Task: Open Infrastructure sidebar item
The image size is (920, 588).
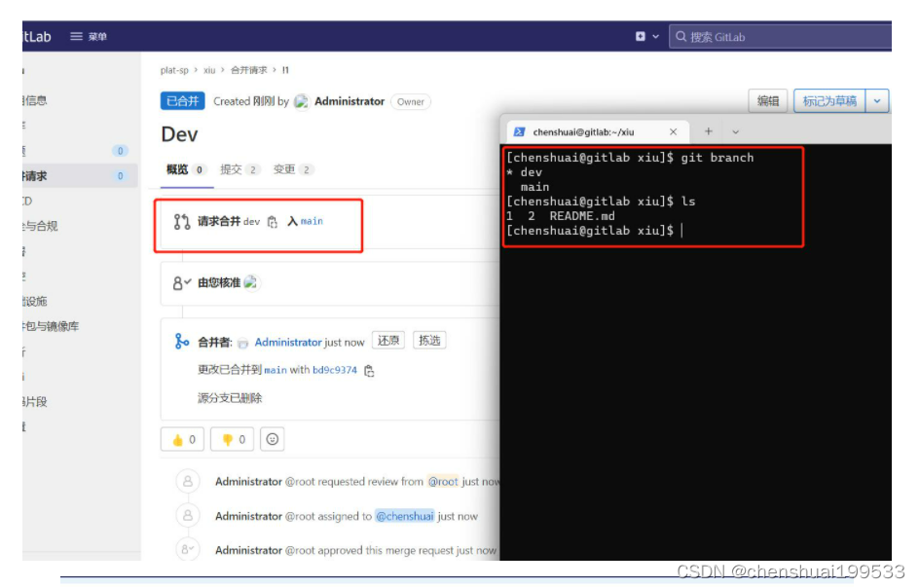Action: (35, 302)
